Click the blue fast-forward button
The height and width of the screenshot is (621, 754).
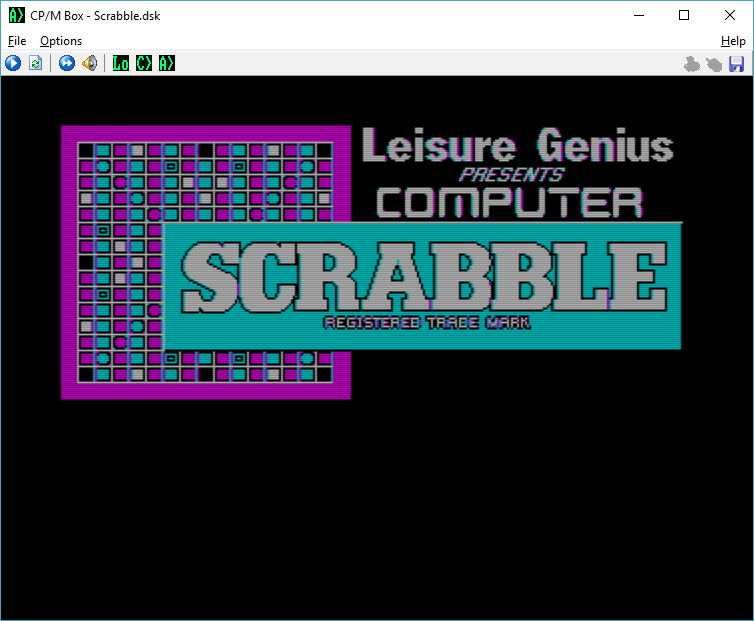click(x=67, y=63)
